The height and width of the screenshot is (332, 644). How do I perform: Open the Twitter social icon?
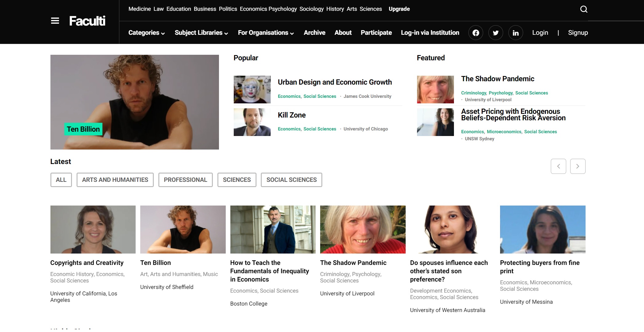pyautogui.click(x=495, y=33)
